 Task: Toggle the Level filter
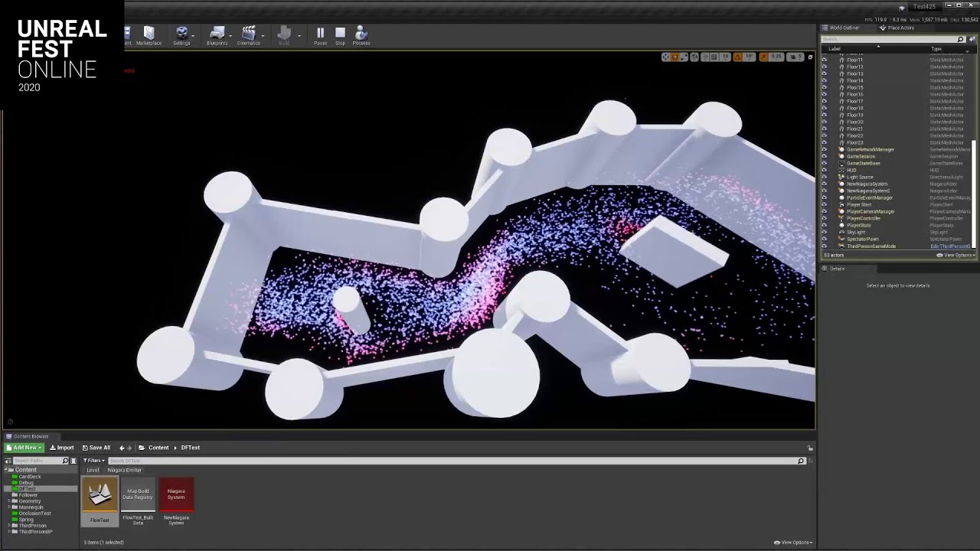pos(93,470)
